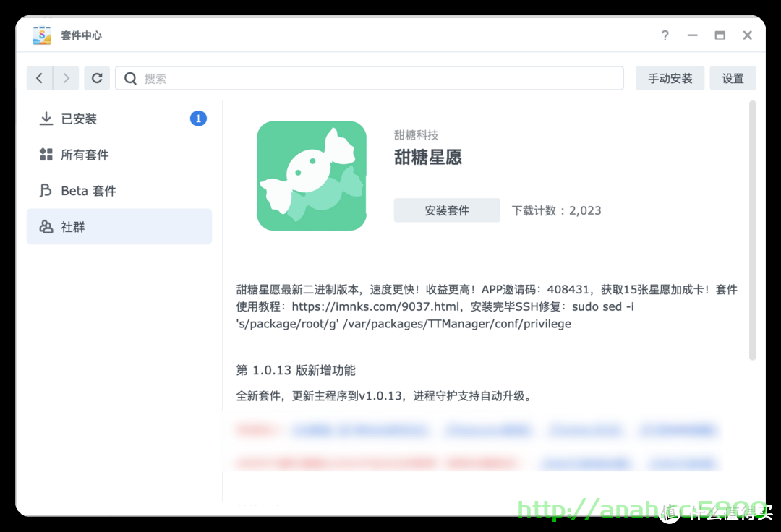
Task: Click the changelog line starting with 全新套件
Action: [385, 396]
